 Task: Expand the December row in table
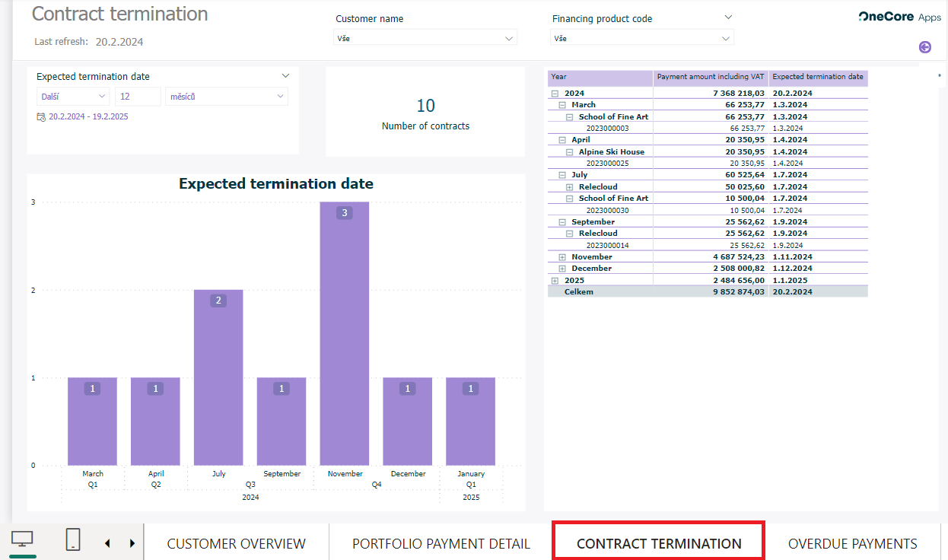[x=562, y=269]
